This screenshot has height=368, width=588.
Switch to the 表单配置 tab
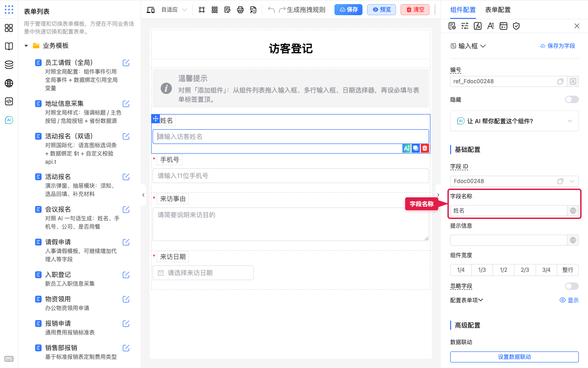pyautogui.click(x=498, y=10)
